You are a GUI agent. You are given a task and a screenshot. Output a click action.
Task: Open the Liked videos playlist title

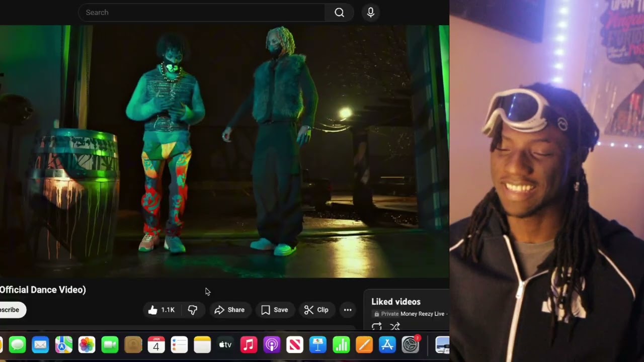pos(396,302)
